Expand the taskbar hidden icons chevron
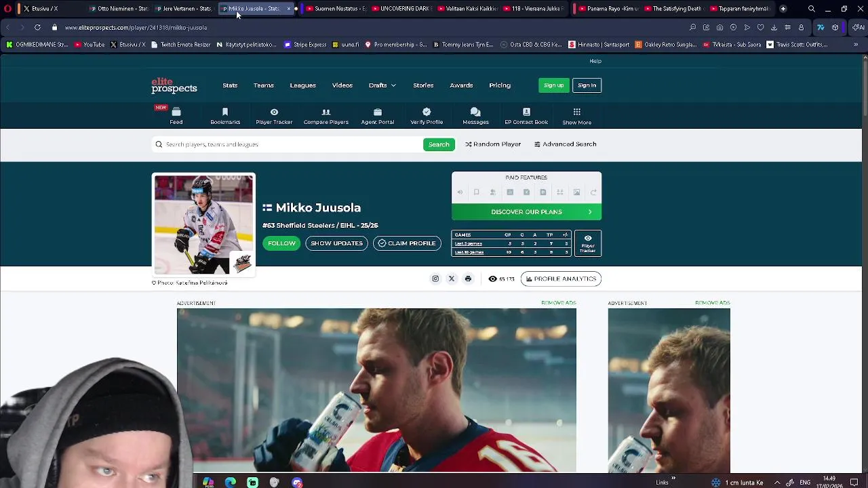This screenshot has height=488, width=868. click(x=777, y=483)
